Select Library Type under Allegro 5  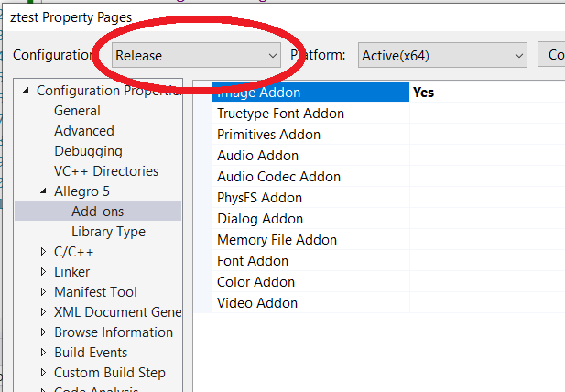(x=108, y=232)
